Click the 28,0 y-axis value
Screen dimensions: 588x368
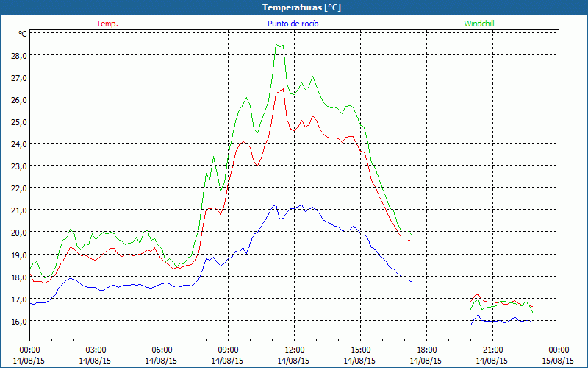click(x=20, y=56)
